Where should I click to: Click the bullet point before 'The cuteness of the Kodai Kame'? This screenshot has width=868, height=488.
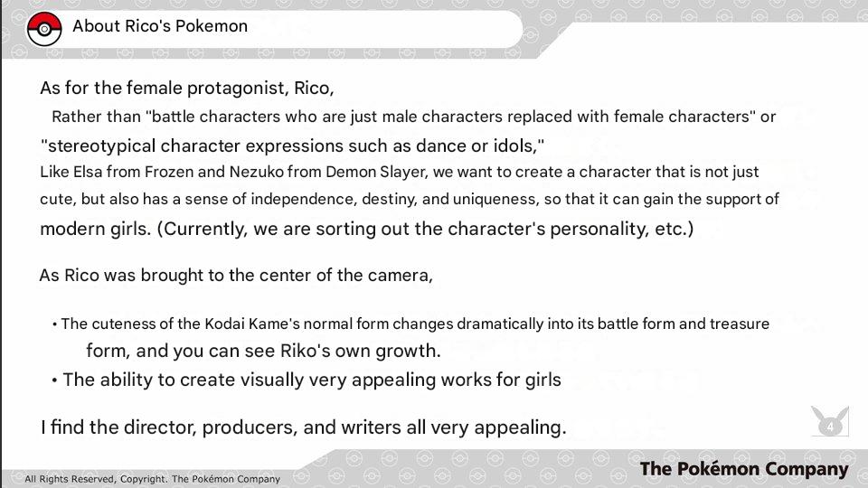pyautogui.click(x=54, y=324)
